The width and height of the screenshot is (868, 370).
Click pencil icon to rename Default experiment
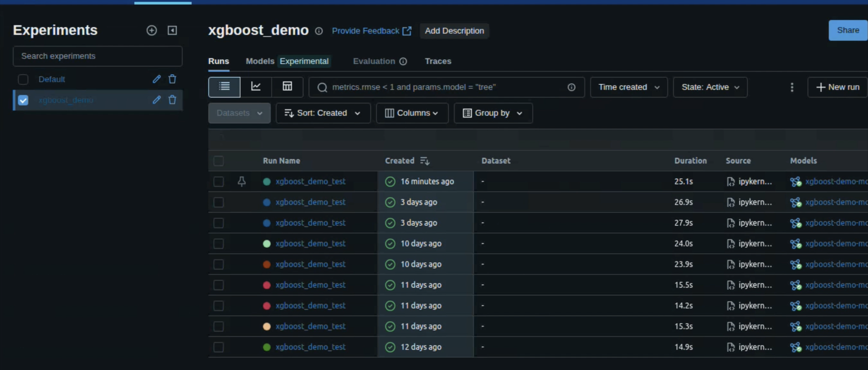point(156,79)
